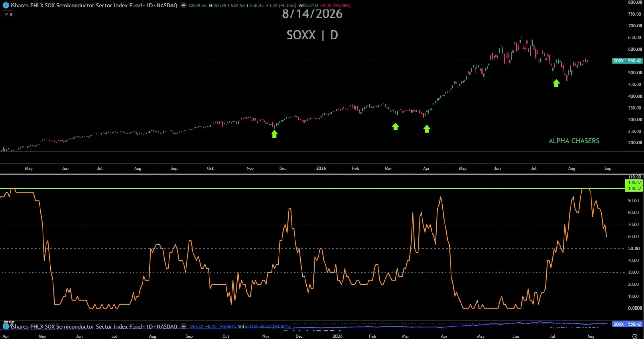Select the green horizontal line at 100.47
Screen dimensions: 644x339
[312, 189]
